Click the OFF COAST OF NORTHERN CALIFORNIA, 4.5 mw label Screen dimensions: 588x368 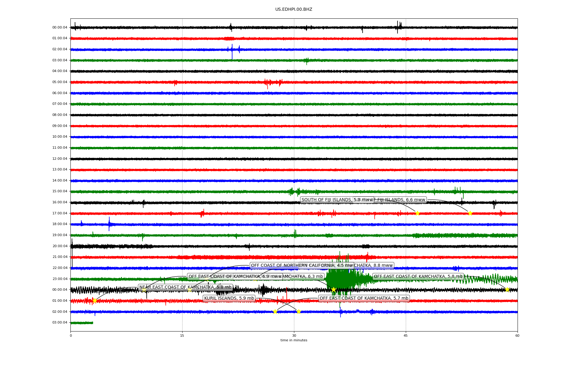click(302, 266)
